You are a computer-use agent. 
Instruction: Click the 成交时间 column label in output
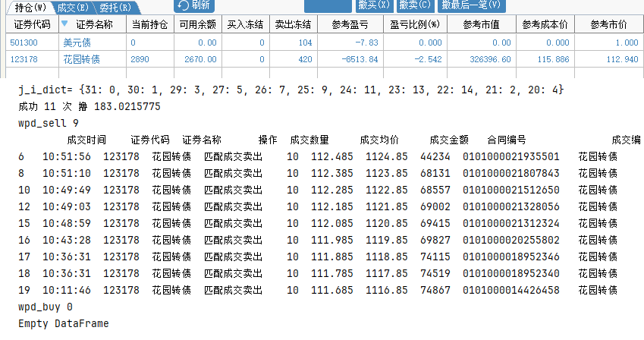tap(86, 140)
